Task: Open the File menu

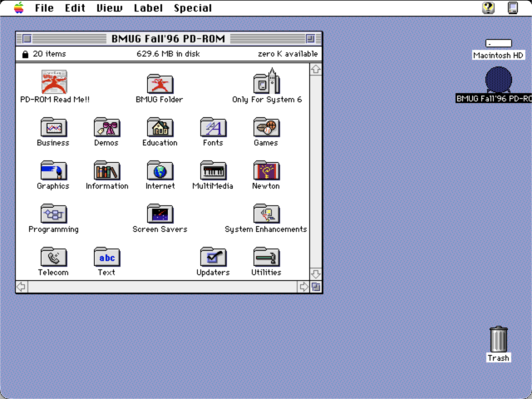Action: tap(44, 7)
